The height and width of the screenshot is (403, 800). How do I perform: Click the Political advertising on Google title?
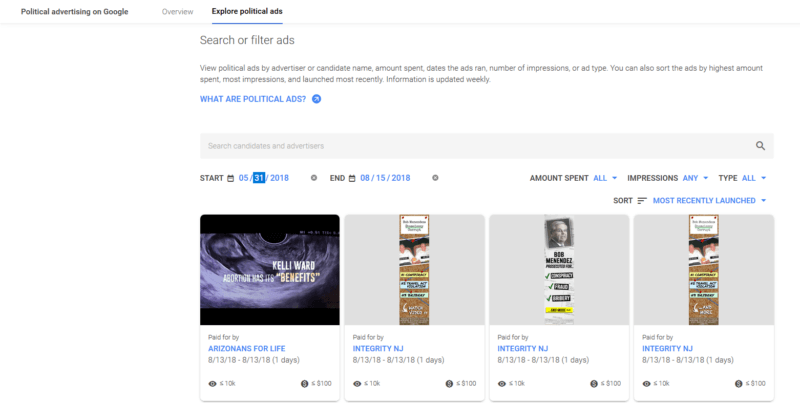coord(74,11)
